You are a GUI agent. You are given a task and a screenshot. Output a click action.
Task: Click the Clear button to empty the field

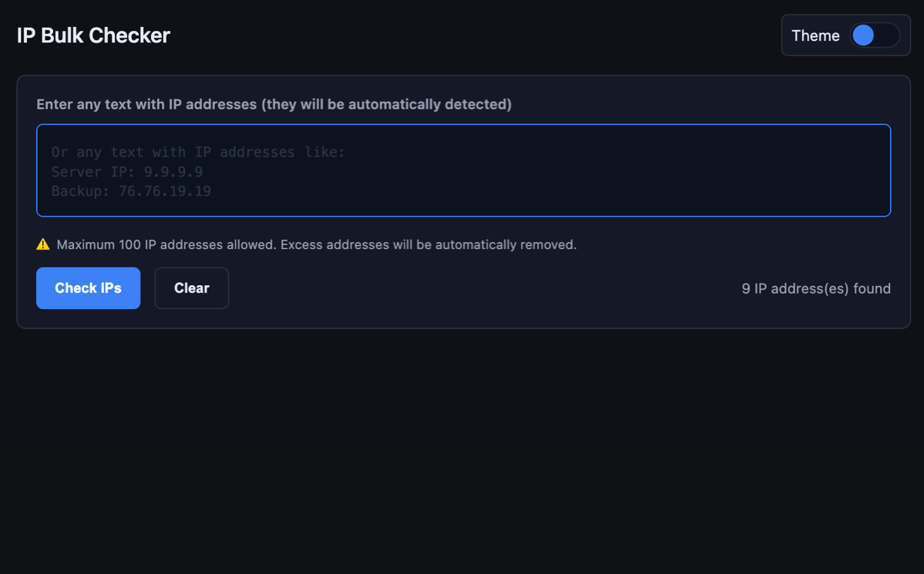tap(191, 287)
